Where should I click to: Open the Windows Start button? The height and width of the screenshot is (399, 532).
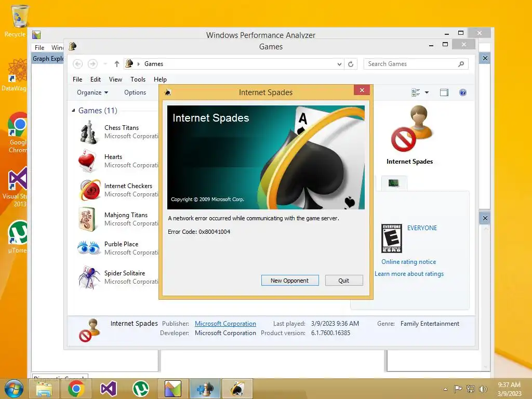tap(14, 389)
